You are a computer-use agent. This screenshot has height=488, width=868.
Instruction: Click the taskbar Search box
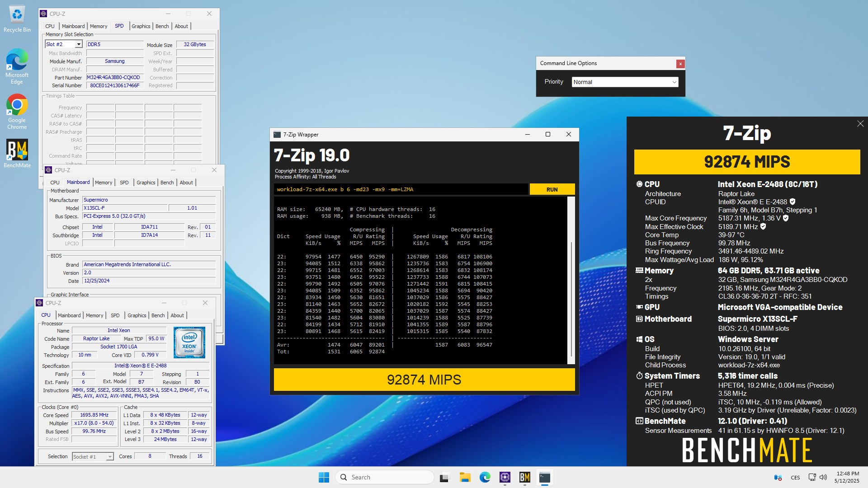(x=385, y=477)
